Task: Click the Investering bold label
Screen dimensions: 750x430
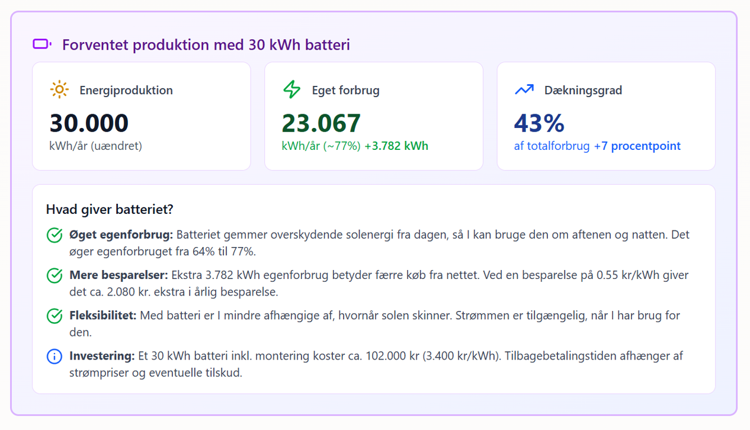Action: pyautogui.click(x=102, y=356)
